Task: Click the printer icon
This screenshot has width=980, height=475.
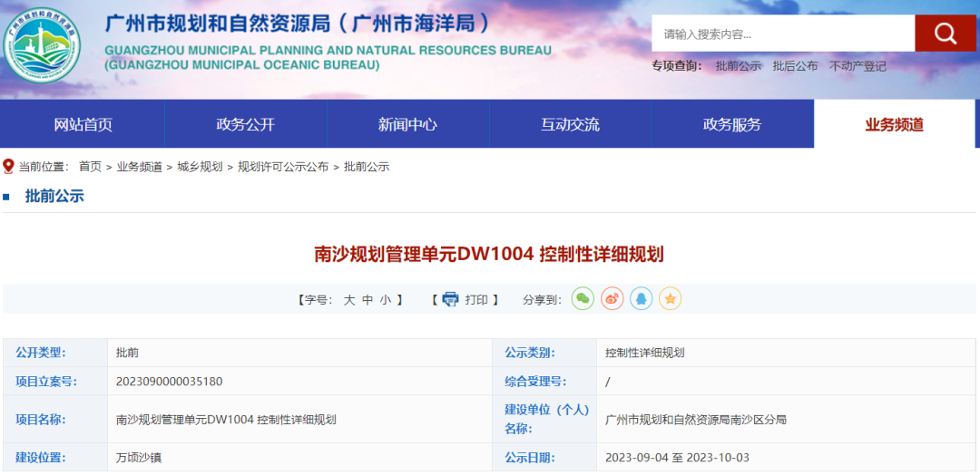Action: point(451,300)
